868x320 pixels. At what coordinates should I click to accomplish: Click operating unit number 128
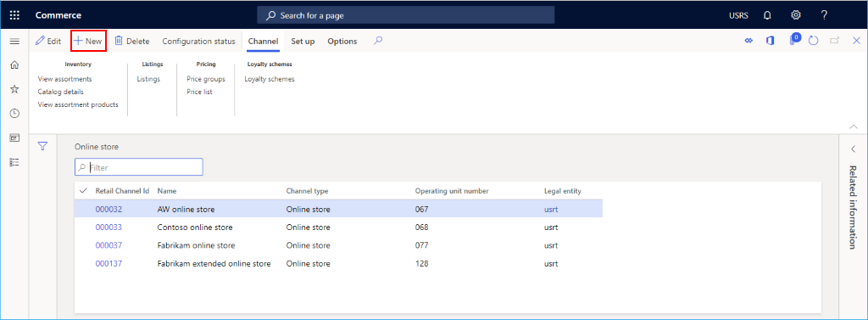[x=422, y=264]
